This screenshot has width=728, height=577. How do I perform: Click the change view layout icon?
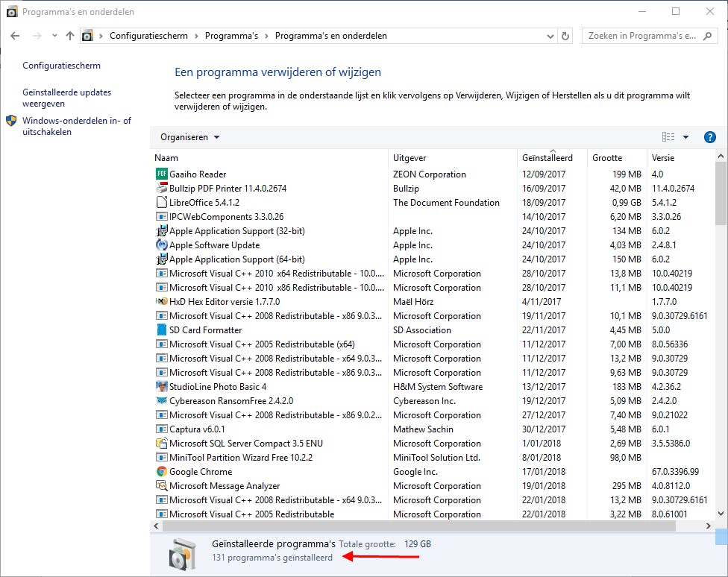pos(668,137)
